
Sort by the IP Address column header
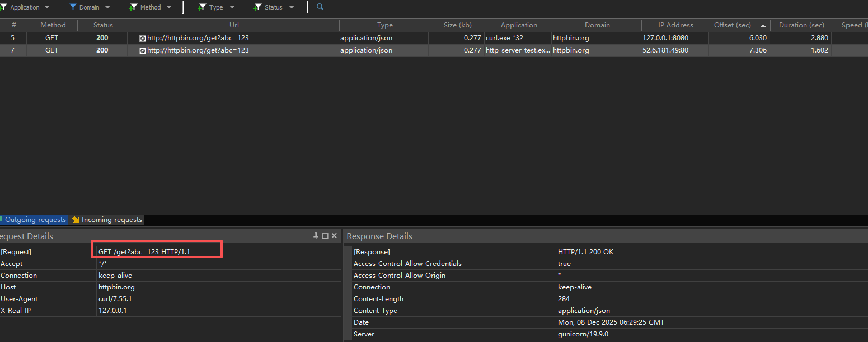[x=675, y=25]
